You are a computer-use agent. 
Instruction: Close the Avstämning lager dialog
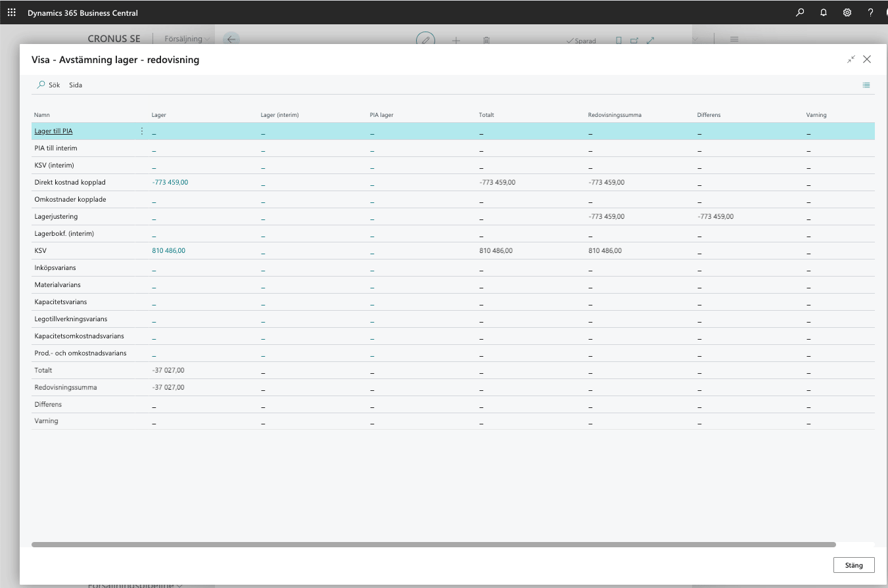(x=867, y=59)
